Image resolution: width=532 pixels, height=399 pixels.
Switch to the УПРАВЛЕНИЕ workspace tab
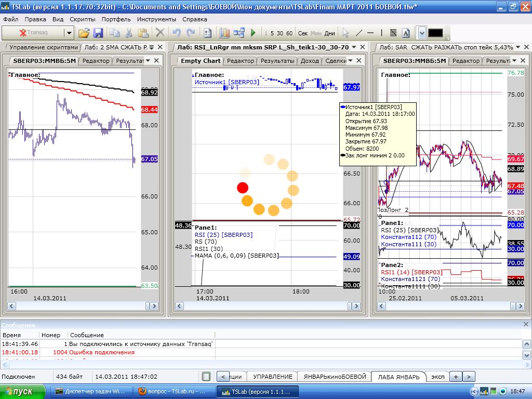tap(272, 377)
